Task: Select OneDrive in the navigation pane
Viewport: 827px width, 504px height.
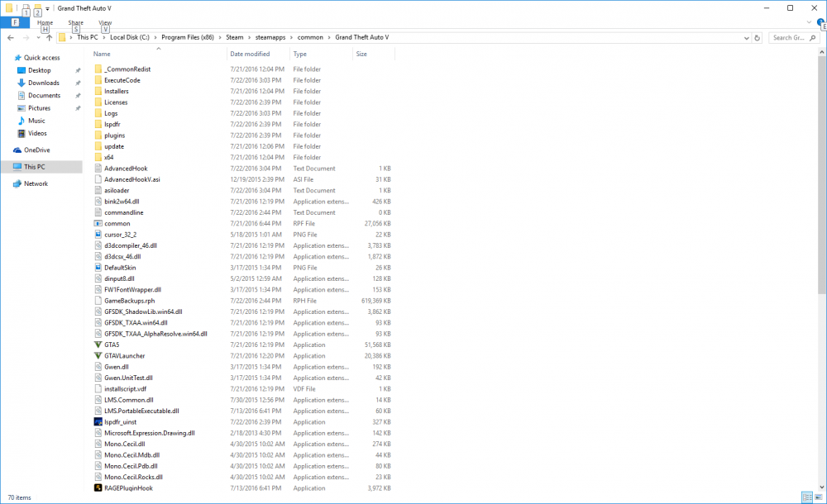Action: pos(36,150)
